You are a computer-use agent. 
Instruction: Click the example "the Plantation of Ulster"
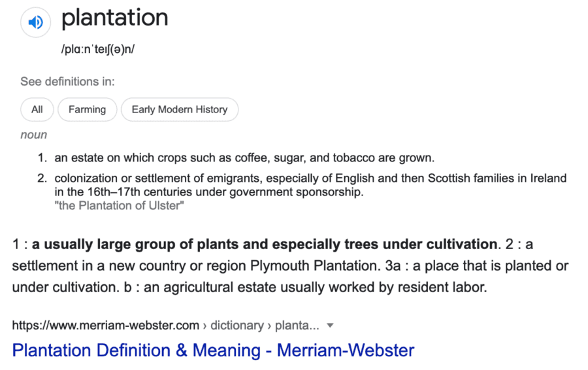[x=119, y=206]
